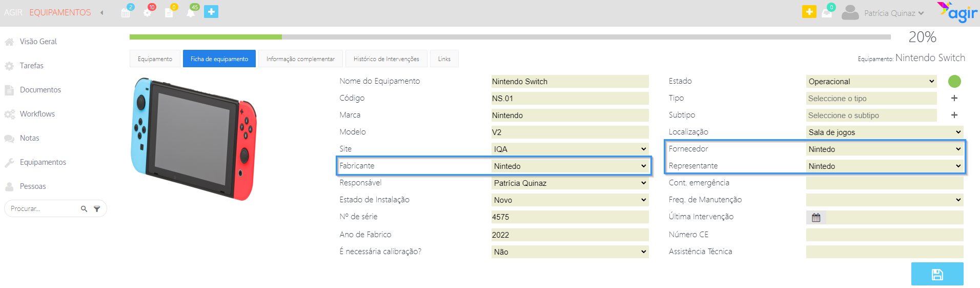Switch to the Equipamento tab
This screenshot has height=288, width=980.
pos(155,59)
